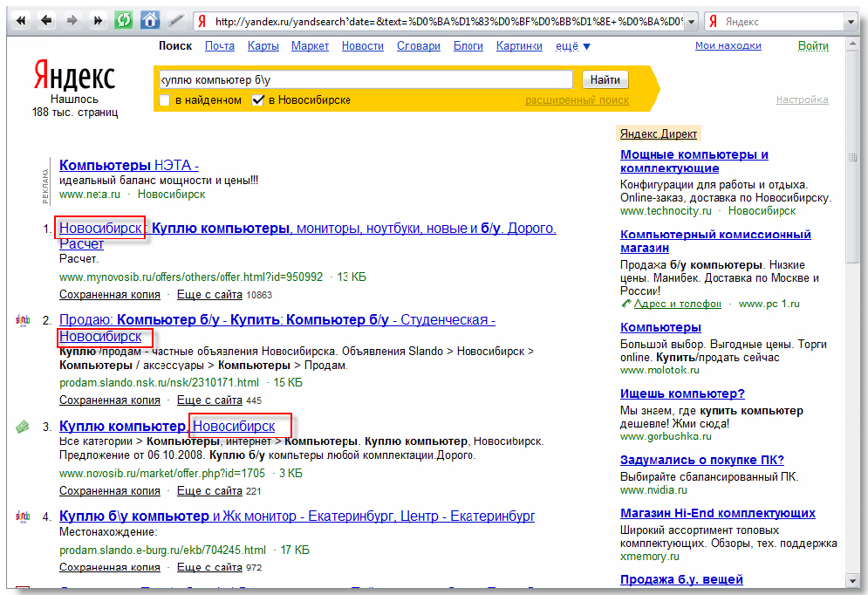Click the Yandex icon in browser search box
This screenshot has width=868, height=595.
[714, 22]
